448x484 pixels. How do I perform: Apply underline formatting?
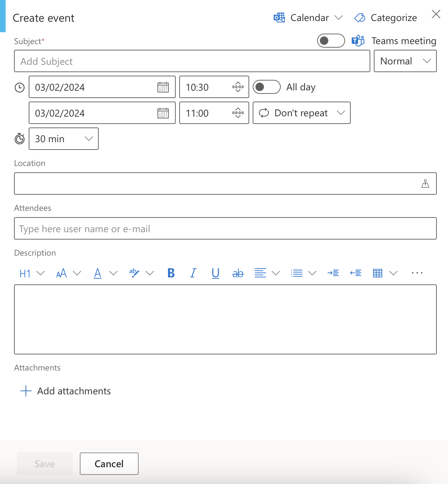coord(215,273)
